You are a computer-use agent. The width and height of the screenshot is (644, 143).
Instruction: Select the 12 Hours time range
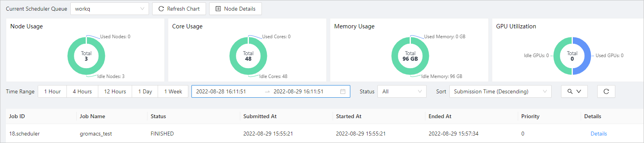pos(115,91)
